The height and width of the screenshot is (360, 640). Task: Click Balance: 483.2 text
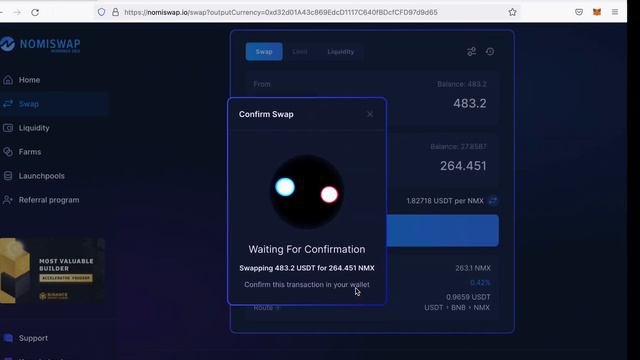(x=462, y=84)
